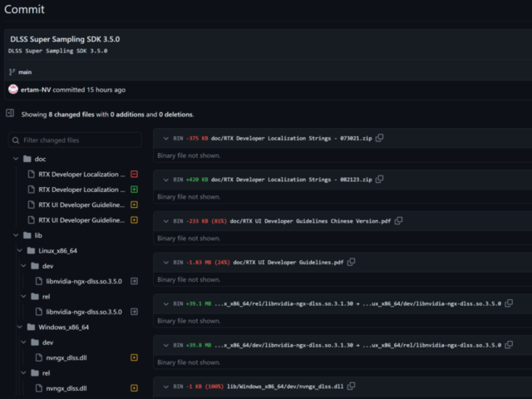Image resolution: width=532 pixels, height=399 pixels.
Task: Copy path of Localization Strings 082123.zip
Action: (379, 180)
